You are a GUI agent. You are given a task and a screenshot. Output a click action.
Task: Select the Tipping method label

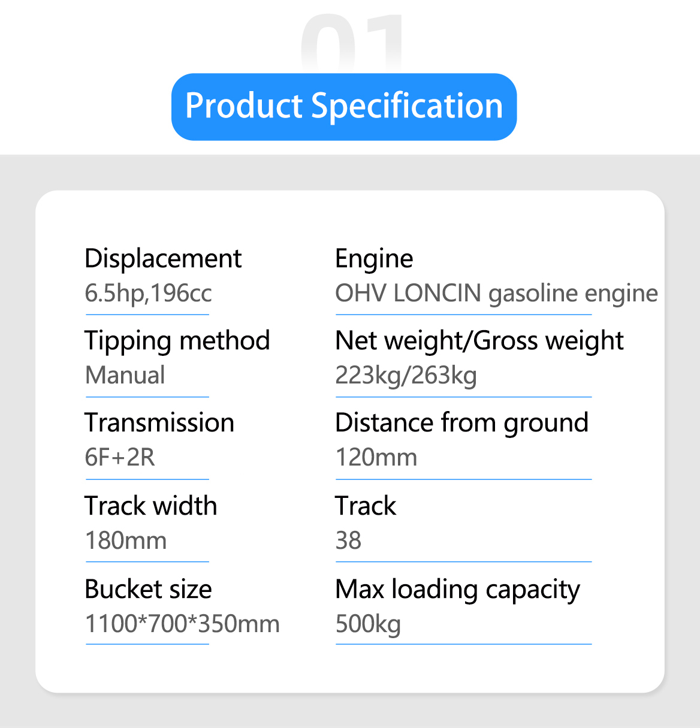(x=177, y=341)
